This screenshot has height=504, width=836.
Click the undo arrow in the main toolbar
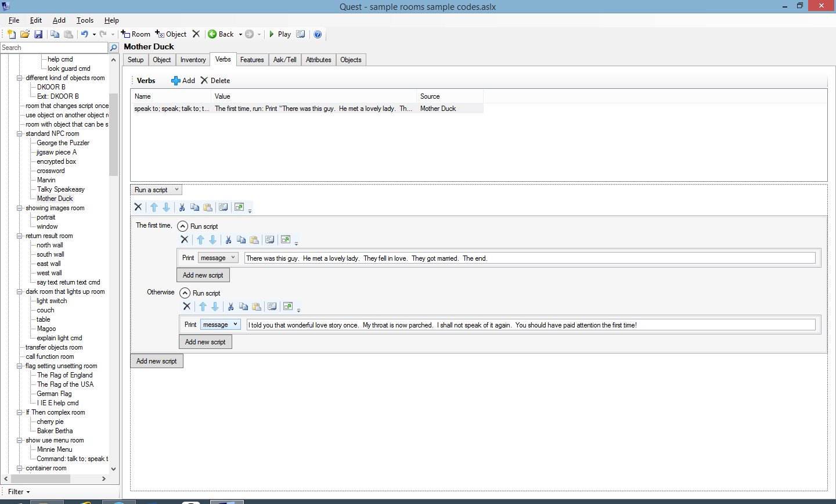[84, 34]
